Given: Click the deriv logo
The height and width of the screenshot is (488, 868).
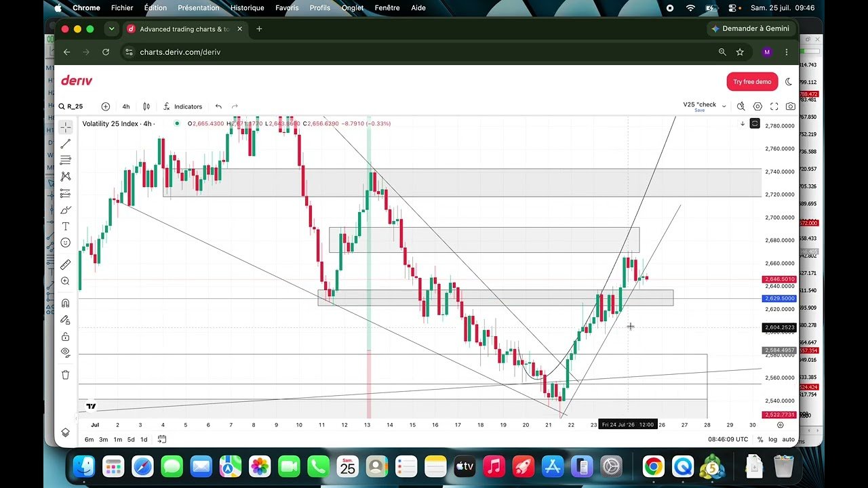Looking at the screenshot, I should 77,81.
